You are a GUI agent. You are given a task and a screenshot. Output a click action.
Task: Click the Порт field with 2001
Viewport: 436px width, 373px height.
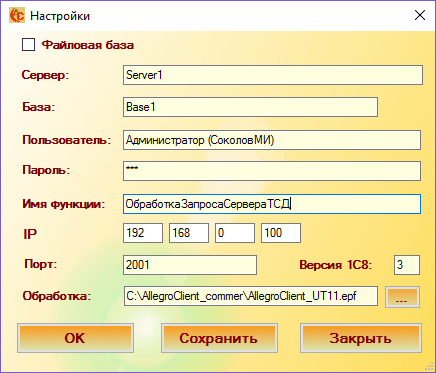click(190, 265)
